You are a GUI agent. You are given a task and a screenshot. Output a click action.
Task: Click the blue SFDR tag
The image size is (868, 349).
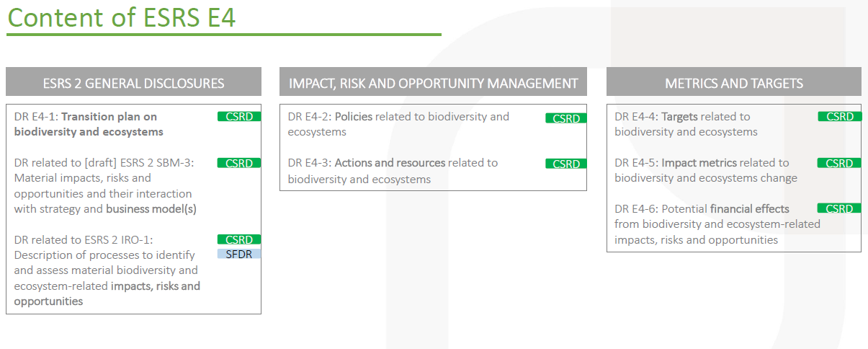point(239,254)
